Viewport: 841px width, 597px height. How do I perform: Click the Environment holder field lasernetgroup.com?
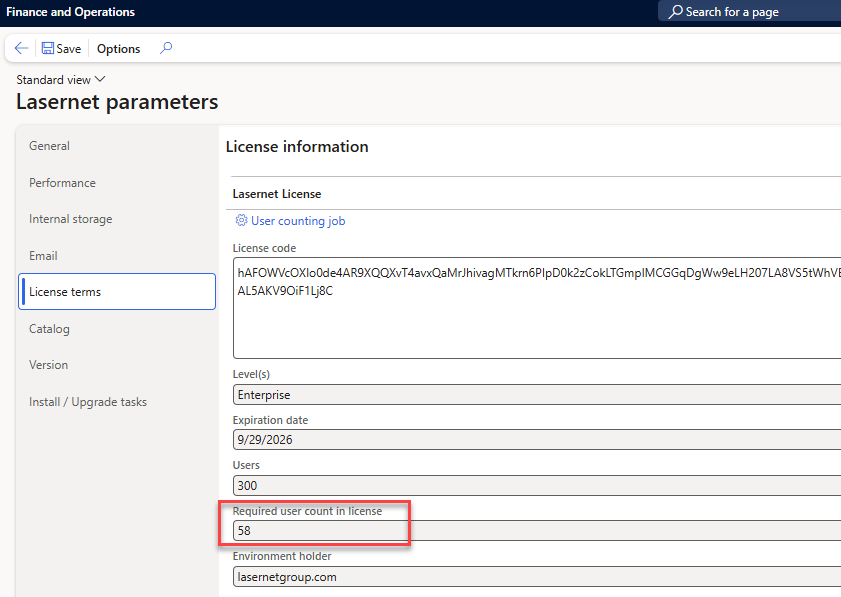click(537, 577)
